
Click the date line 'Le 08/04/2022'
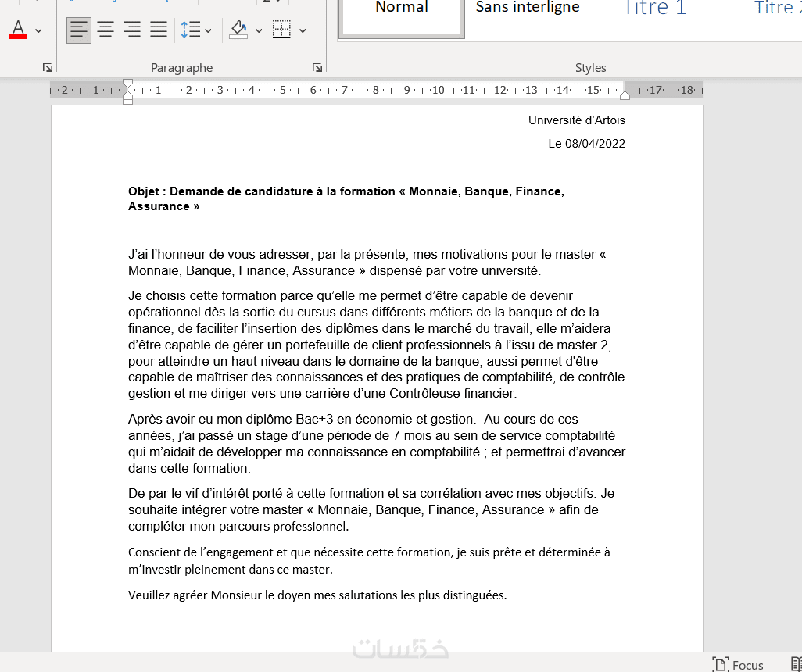tap(587, 144)
